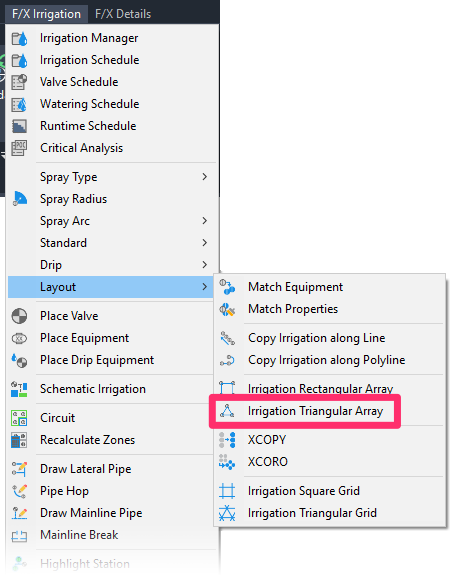Click the Critical Analysis icon
450x575 pixels.
click(19, 148)
